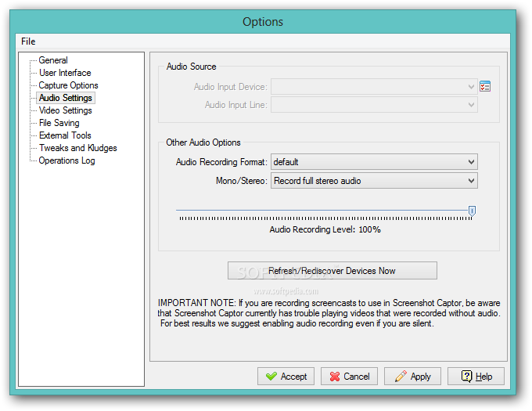Click the Accept button
The height and width of the screenshot is (411, 532).
coord(286,376)
